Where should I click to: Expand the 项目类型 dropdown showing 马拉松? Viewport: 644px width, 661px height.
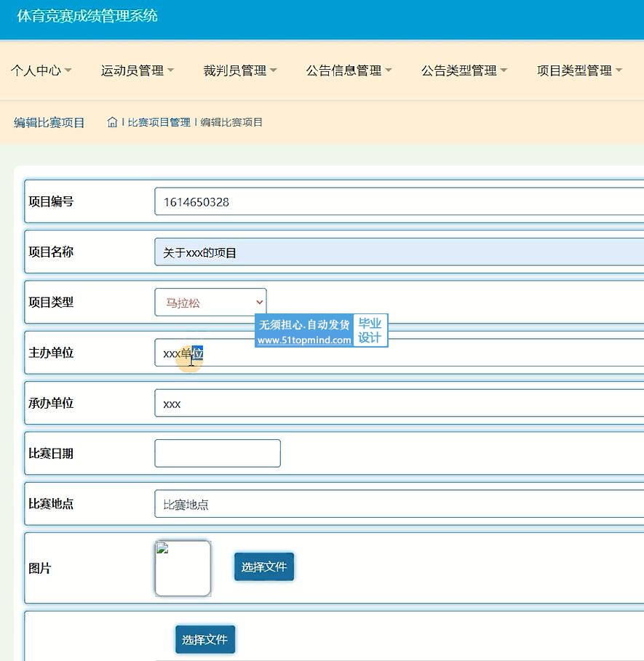coord(210,303)
